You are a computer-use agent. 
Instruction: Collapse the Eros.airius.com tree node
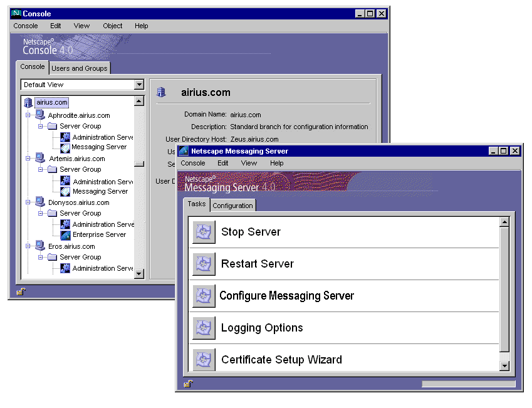[28, 246]
